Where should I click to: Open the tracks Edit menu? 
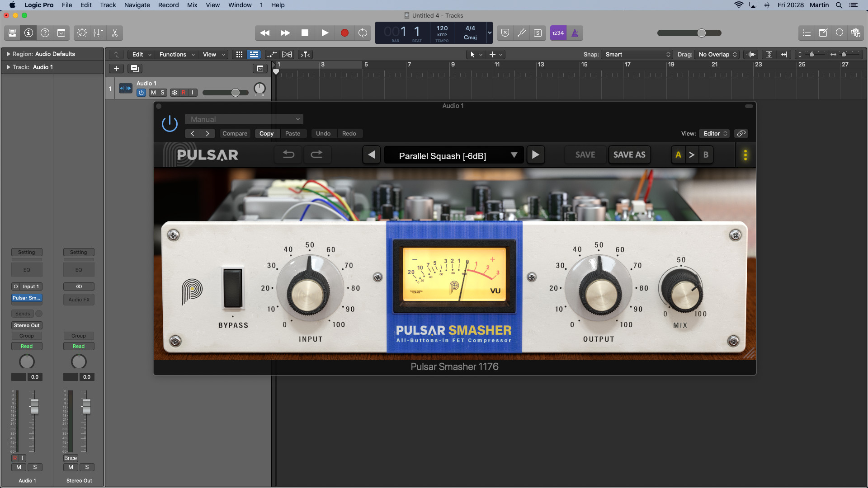click(x=142, y=54)
